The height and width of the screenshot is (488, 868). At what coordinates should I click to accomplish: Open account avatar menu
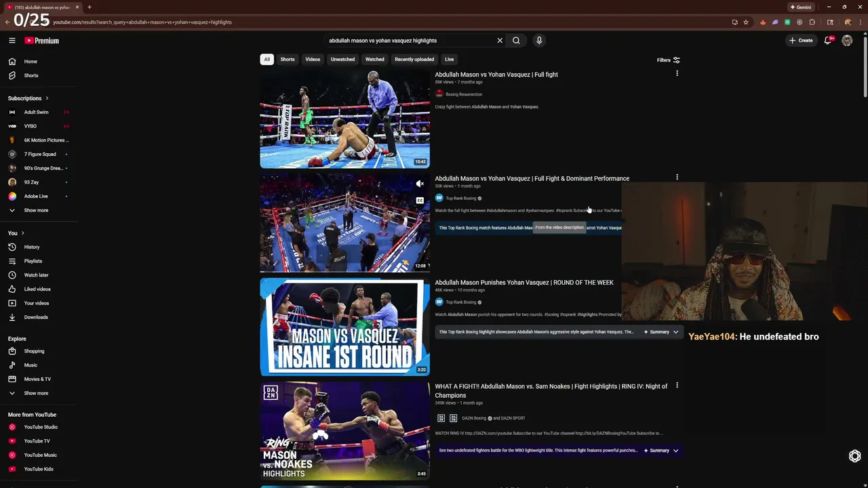click(x=847, y=41)
